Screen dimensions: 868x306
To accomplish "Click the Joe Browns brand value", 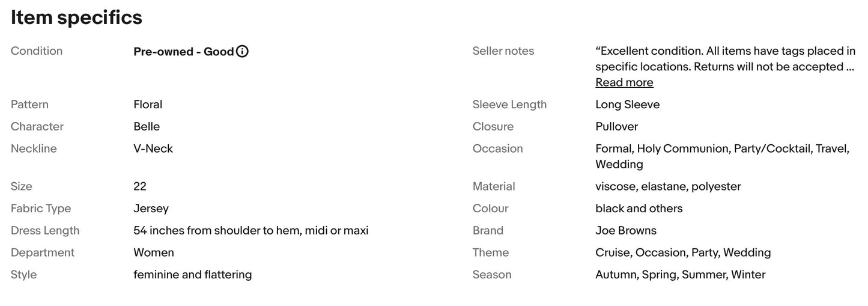I will pyautogui.click(x=625, y=230).
